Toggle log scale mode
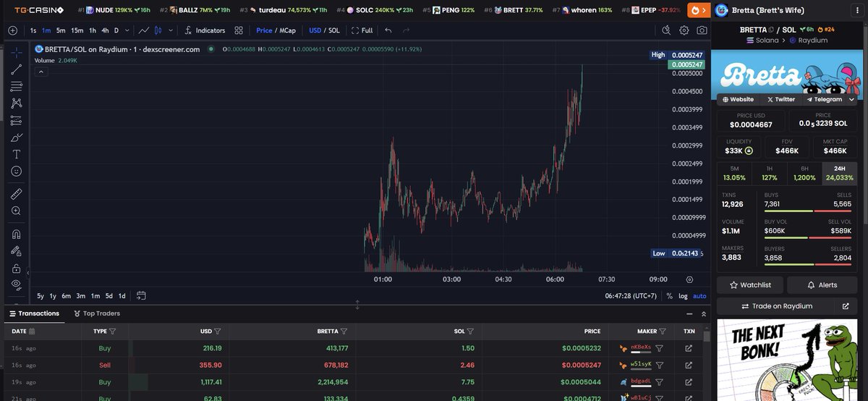The image size is (868, 401). pos(683,295)
